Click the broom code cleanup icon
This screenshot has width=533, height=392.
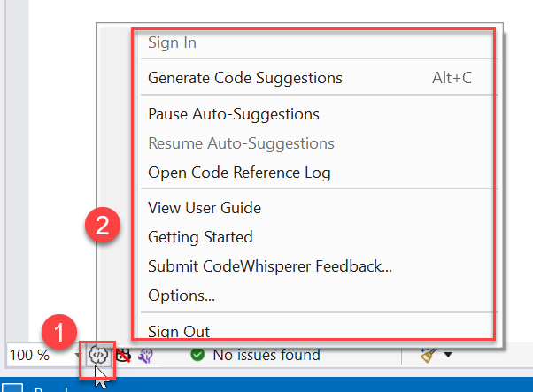[x=428, y=356]
